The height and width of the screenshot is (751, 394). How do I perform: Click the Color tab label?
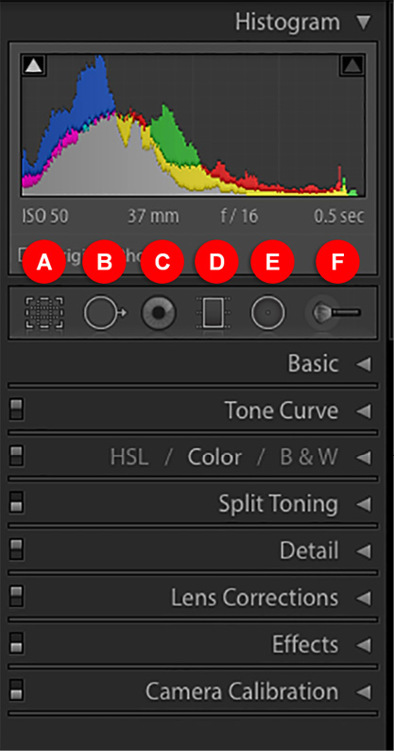click(x=214, y=458)
